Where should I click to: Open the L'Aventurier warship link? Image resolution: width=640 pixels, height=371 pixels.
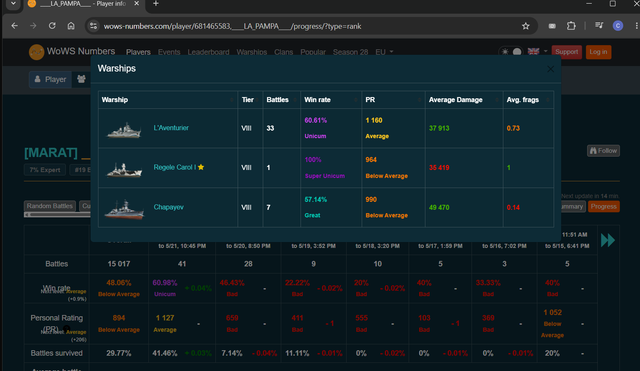click(171, 128)
